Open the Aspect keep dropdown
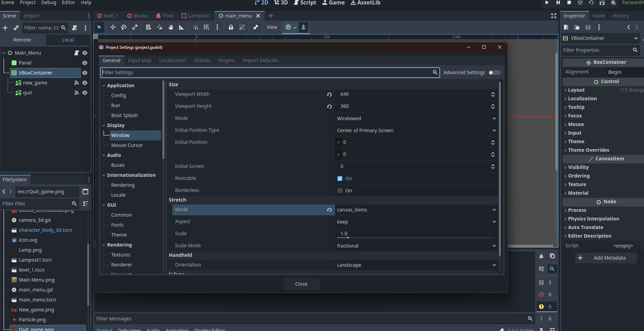 click(416, 222)
